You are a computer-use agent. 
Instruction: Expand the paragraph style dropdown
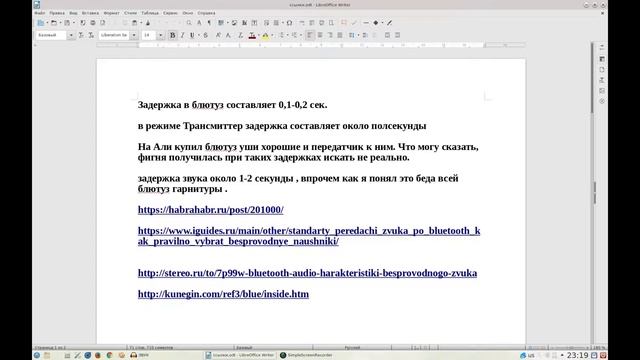pyautogui.click(x=71, y=35)
